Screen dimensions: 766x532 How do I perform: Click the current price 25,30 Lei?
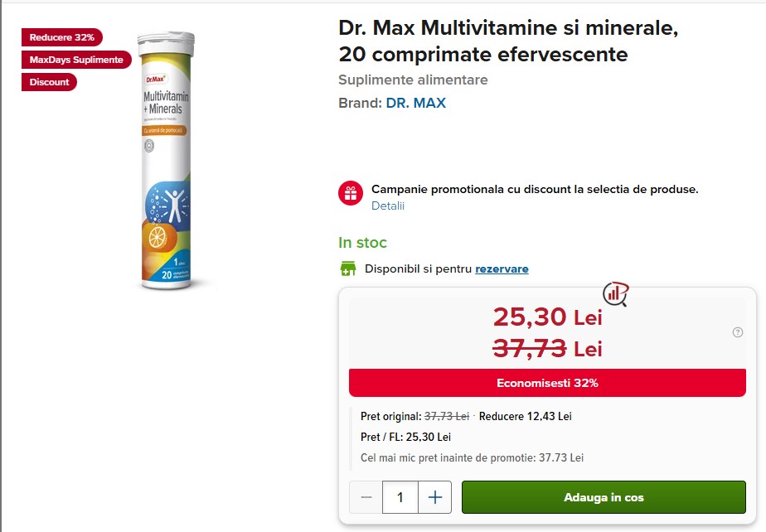(x=547, y=316)
